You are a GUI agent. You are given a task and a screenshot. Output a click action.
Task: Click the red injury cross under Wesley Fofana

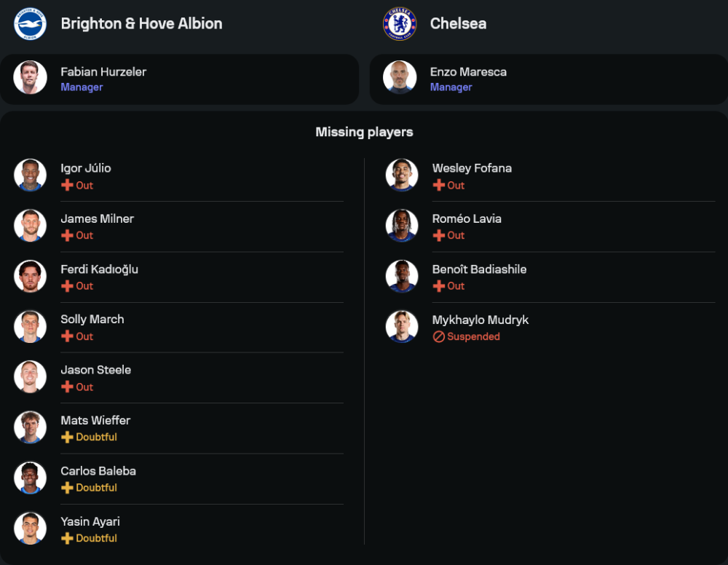pos(438,186)
